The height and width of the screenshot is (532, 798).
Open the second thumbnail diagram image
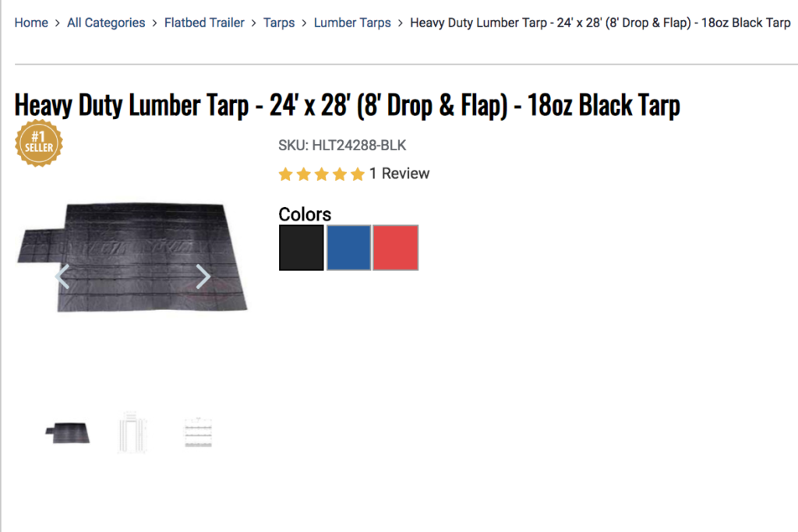pyautogui.click(x=133, y=432)
